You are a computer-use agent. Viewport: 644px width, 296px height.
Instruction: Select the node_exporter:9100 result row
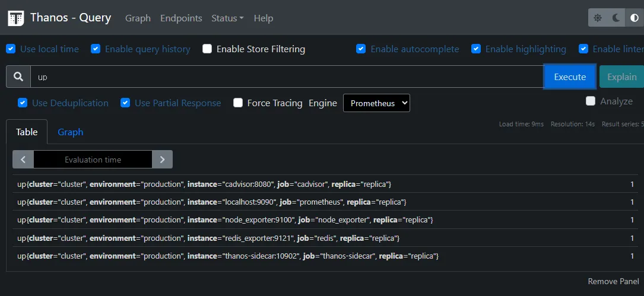325,219
